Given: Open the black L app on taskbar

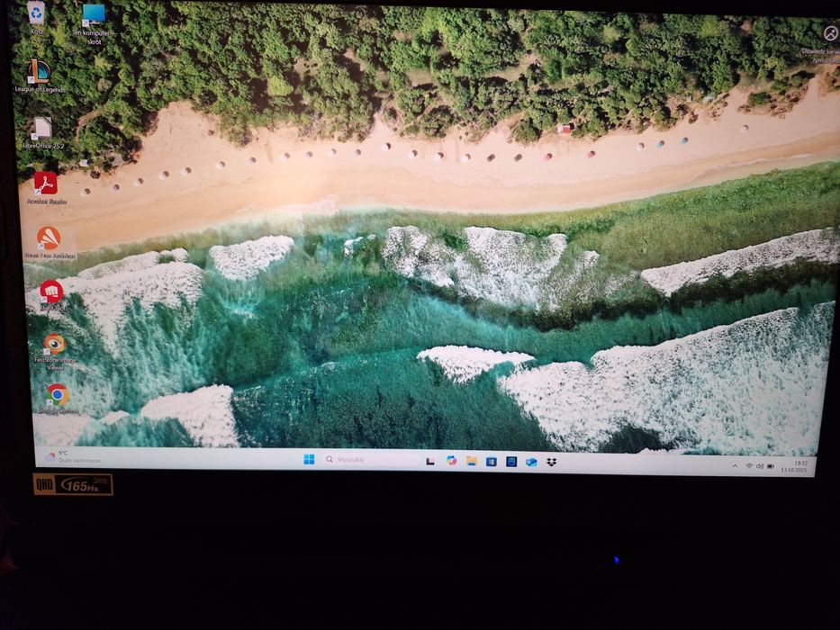Looking at the screenshot, I should [x=430, y=461].
